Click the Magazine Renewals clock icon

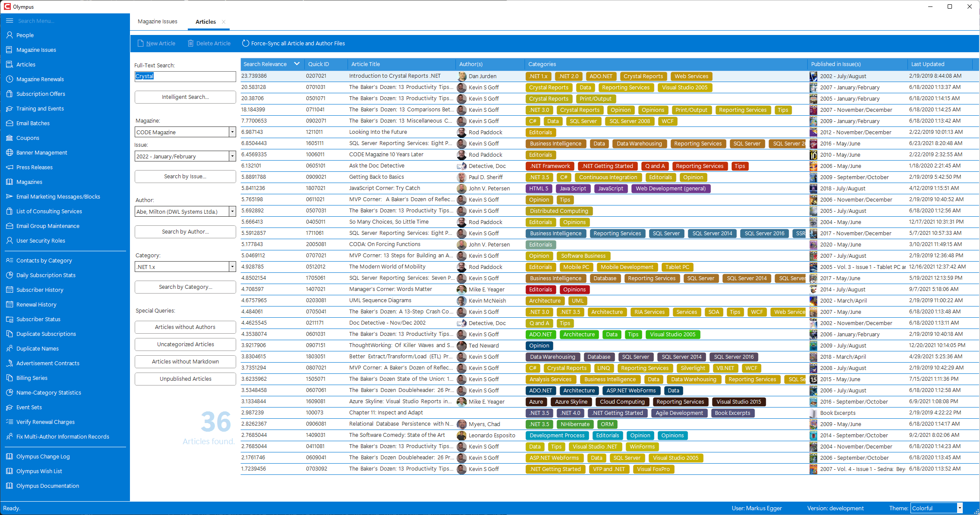[9, 79]
